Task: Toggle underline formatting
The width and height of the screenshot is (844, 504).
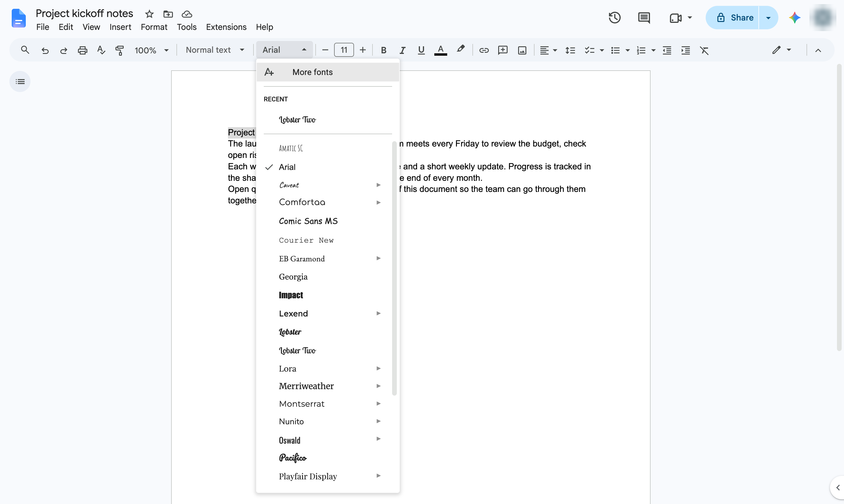Action: (421, 50)
